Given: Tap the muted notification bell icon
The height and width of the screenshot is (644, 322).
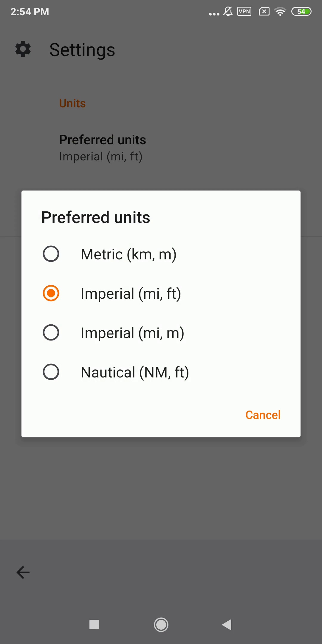Looking at the screenshot, I should [x=228, y=12].
